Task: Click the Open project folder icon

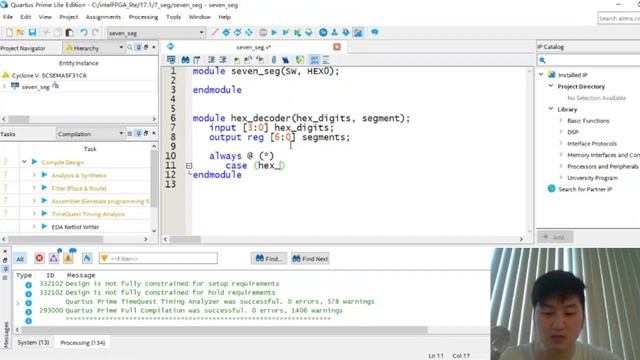Action: (x=20, y=33)
